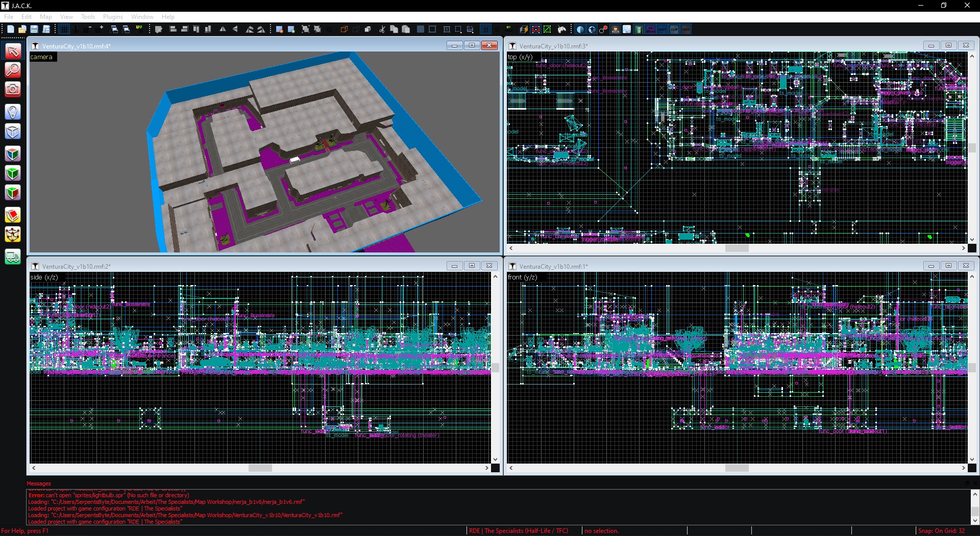Toggle the texture lock 'tl' button
980x536 pixels.
(x=485, y=30)
